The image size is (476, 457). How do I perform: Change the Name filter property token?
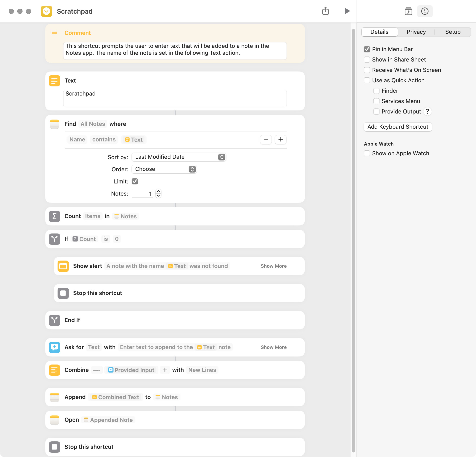[x=77, y=139]
